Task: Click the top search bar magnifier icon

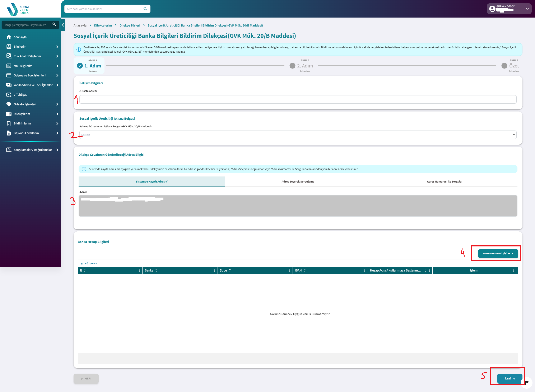Action: point(145,9)
